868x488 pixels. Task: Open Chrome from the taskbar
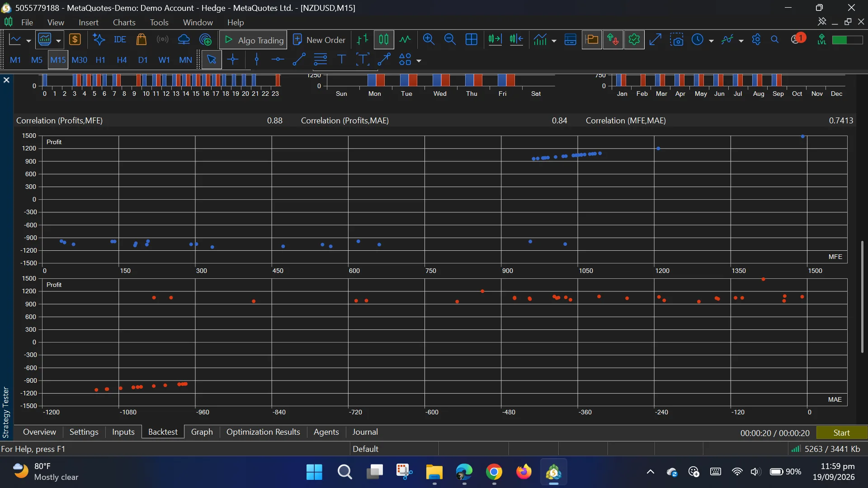point(494,472)
